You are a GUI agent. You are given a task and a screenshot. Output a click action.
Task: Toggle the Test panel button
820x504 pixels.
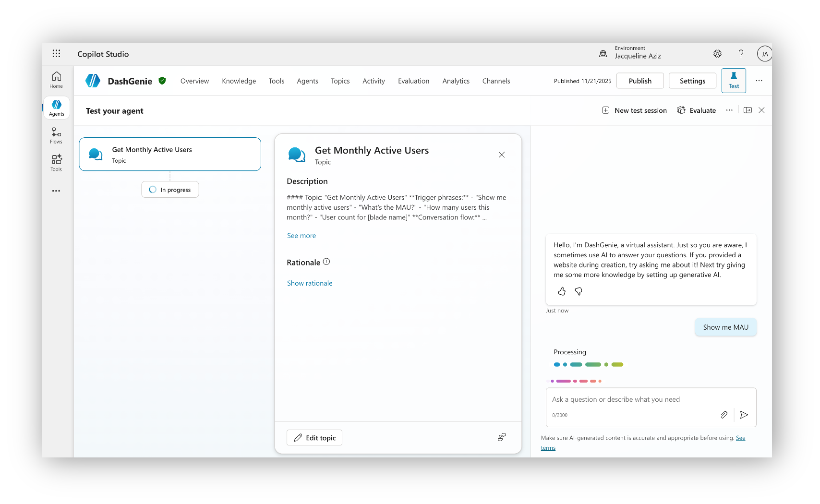pyautogui.click(x=734, y=81)
